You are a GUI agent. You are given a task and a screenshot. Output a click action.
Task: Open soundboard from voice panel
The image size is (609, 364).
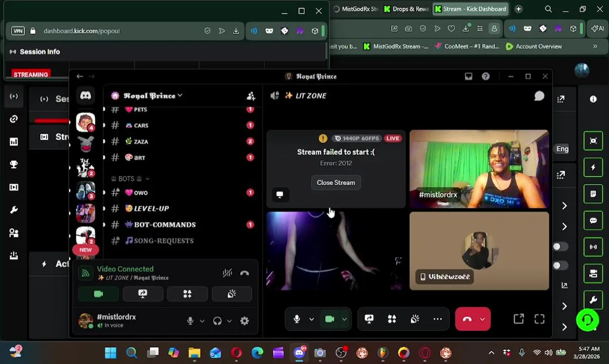tap(232, 294)
